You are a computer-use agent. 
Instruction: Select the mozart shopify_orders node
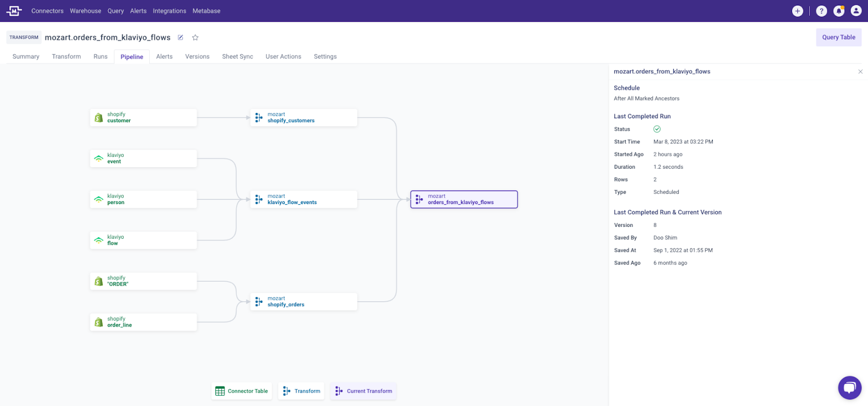(x=304, y=302)
